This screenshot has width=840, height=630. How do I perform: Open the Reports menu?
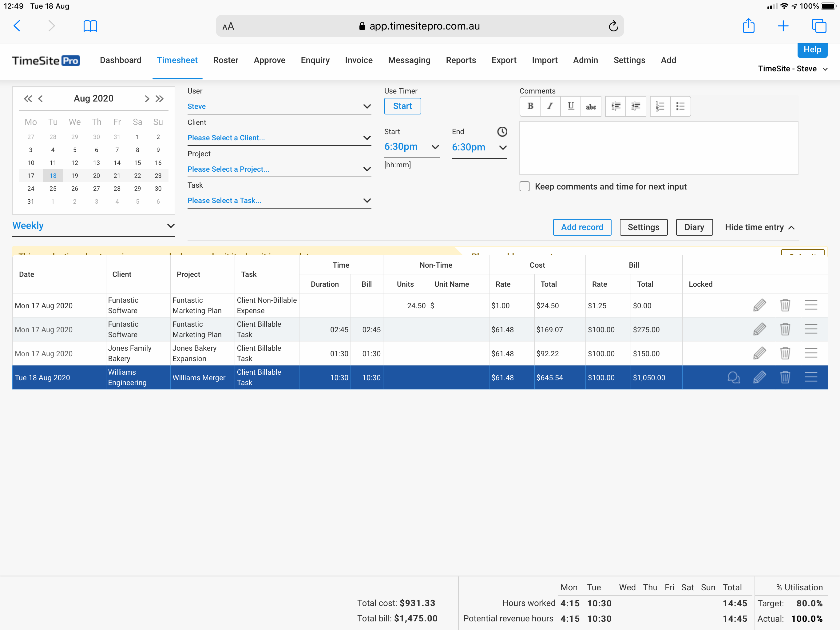[x=461, y=60]
